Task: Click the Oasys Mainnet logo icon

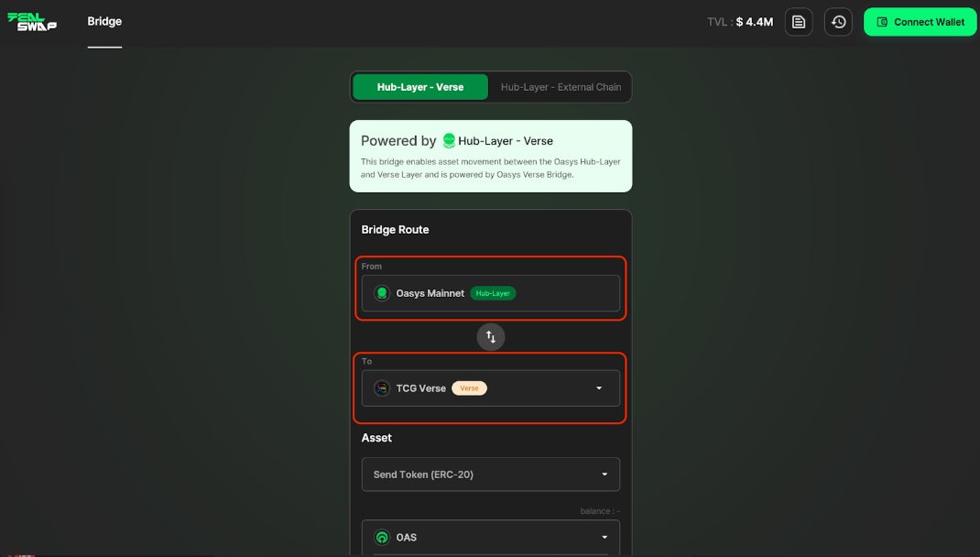Action: [382, 293]
